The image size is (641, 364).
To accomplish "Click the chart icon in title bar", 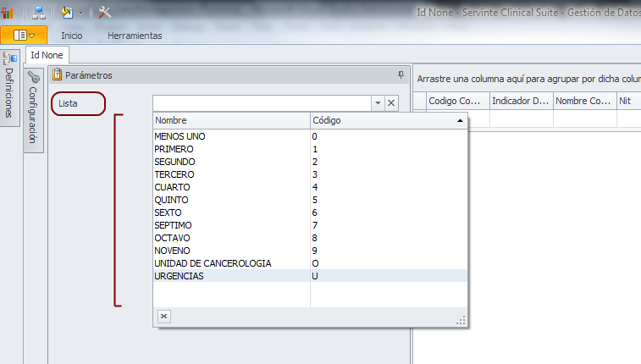I will [8, 12].
